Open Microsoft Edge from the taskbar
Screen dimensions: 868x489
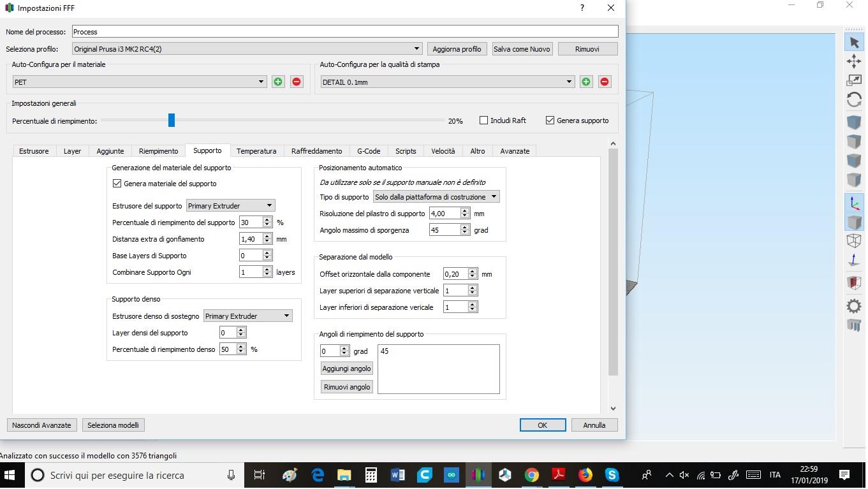coord(318,475)
